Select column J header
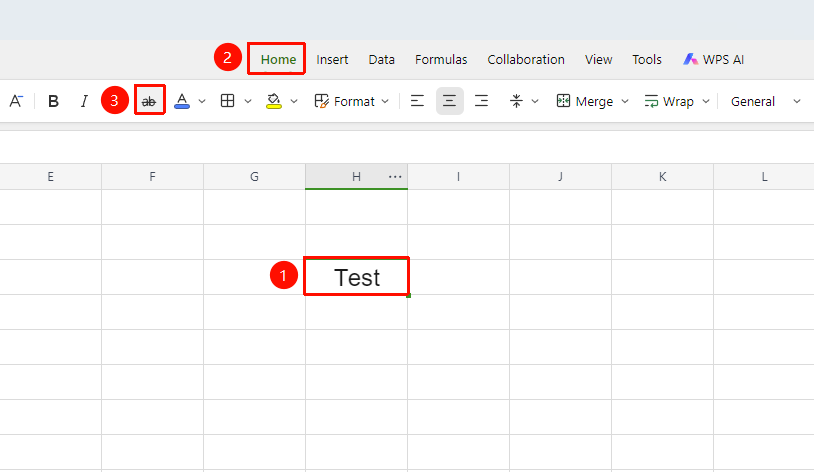The image size is (814, 472). pyautogui.click(x=560, y=177)
